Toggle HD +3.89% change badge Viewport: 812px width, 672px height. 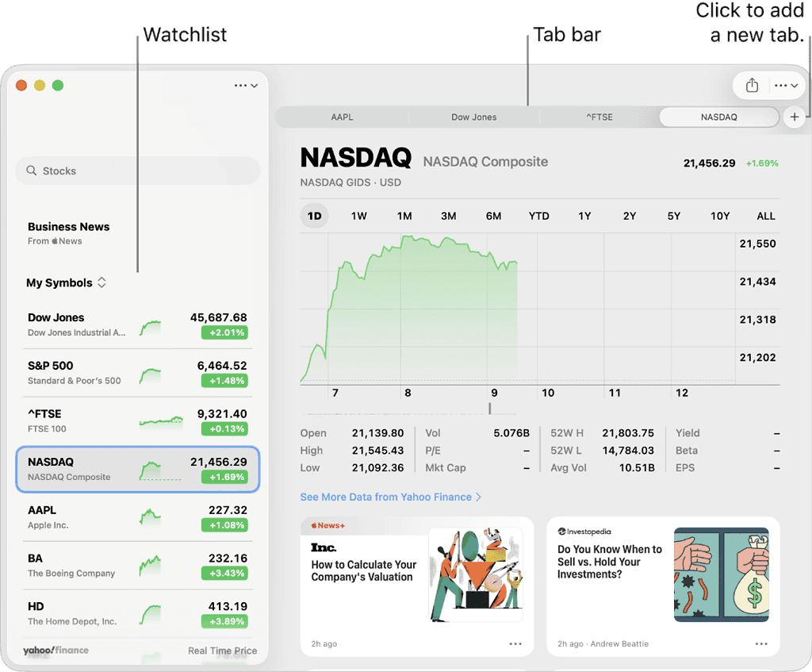(x=224, y=622)
